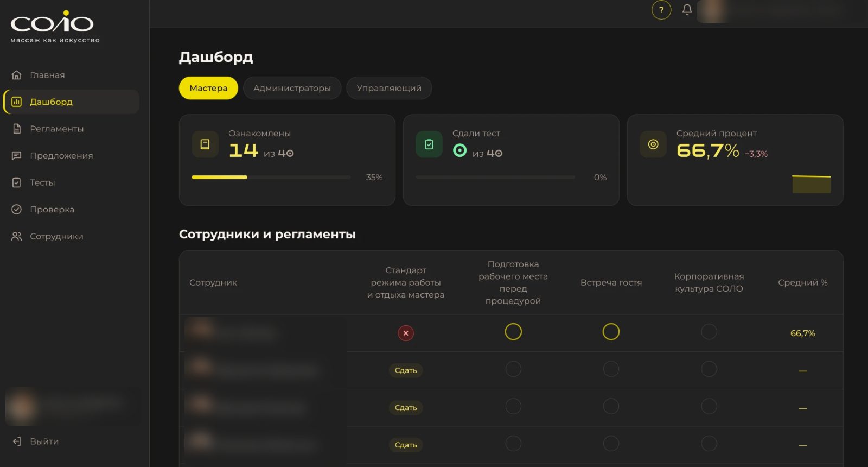The width and height of the screenshot is (868, 467).
Task: Click the 0% label in Сдали тест card
Action: pyautogui.click(x=600, y=178)
